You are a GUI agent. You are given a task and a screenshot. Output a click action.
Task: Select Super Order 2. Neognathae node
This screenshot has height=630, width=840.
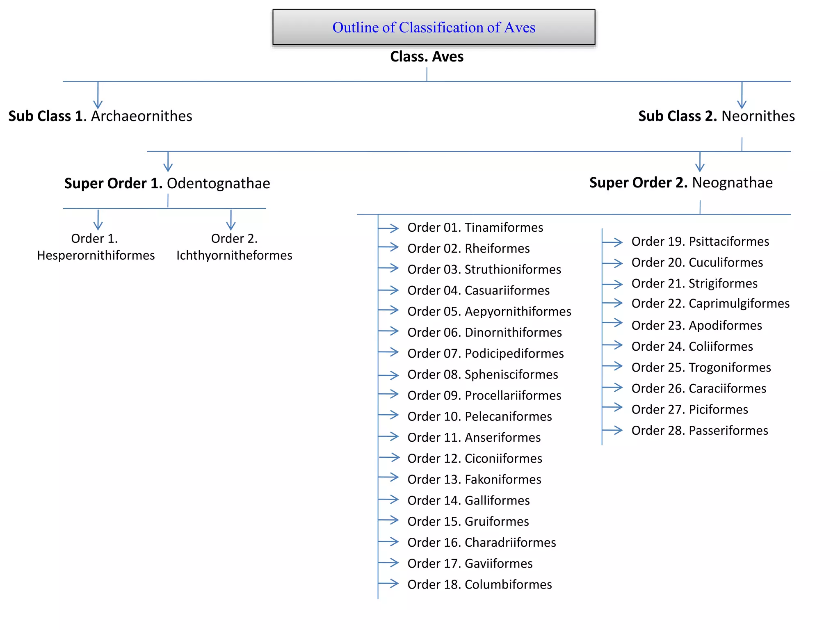coord(681,183)
